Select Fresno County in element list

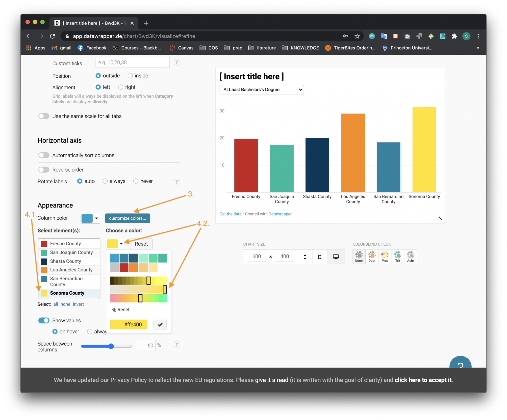pyautogui.click(x=65, y=244)
